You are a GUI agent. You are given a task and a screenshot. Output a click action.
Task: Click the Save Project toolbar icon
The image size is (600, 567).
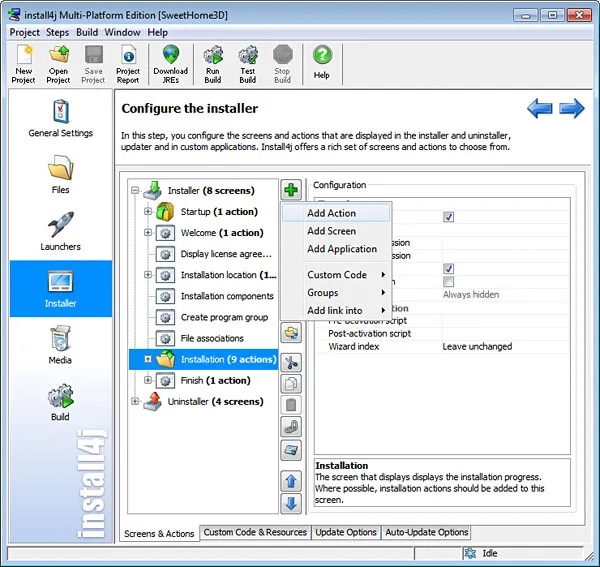pyautogui.click(x=93, y=64)
